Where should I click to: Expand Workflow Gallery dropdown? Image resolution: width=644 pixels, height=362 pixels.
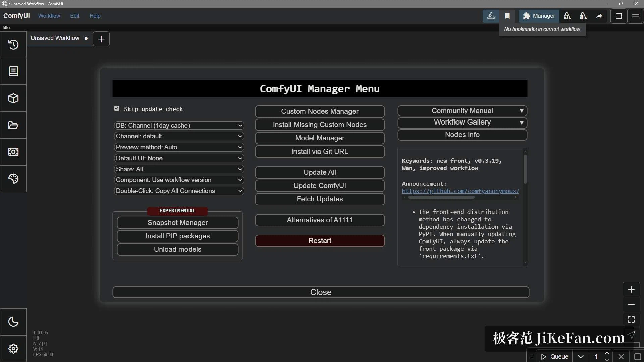(462, 122)
